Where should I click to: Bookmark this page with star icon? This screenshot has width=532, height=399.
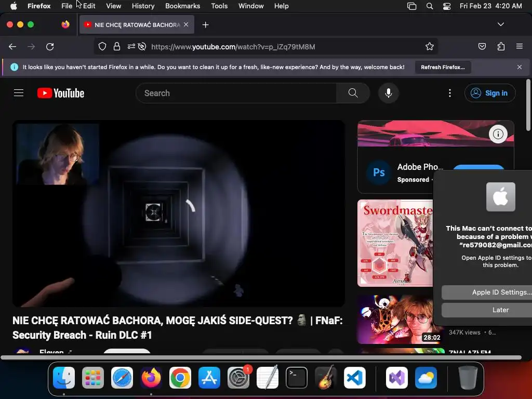click(430, 46)
